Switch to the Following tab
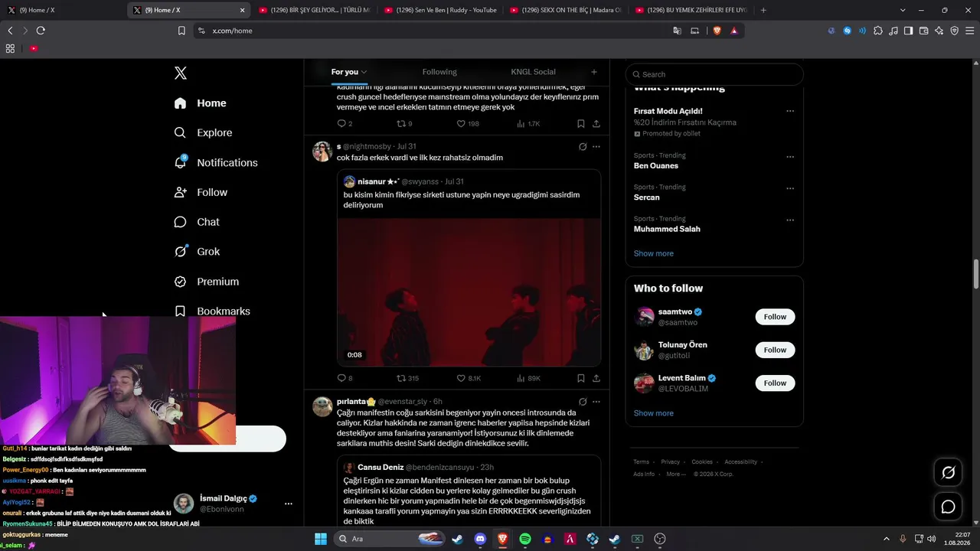Viewport: 980px width, 551px height. (439, 72)
